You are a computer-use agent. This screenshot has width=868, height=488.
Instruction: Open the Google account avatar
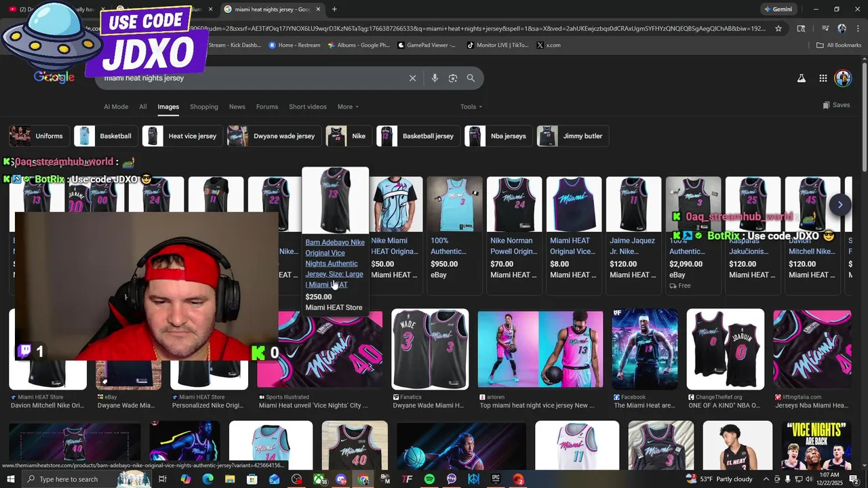tap(843, 78)
